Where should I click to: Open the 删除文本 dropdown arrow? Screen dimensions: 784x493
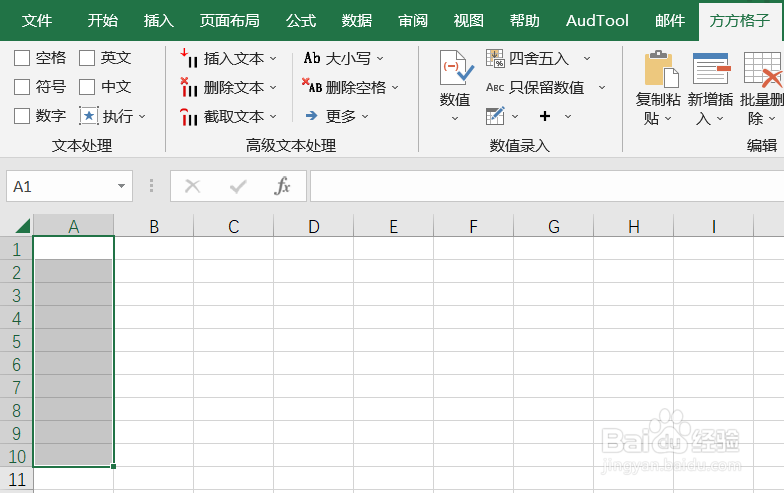[x=273, y=88]
